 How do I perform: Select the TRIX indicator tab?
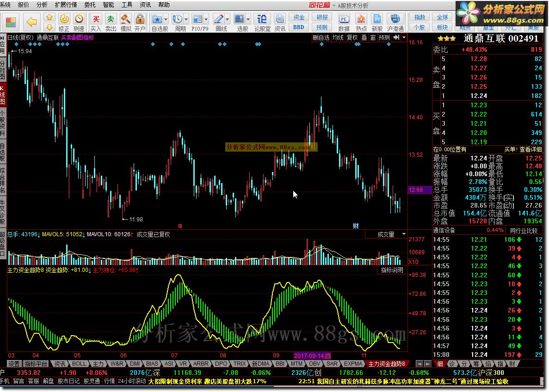tap(240, 364)
